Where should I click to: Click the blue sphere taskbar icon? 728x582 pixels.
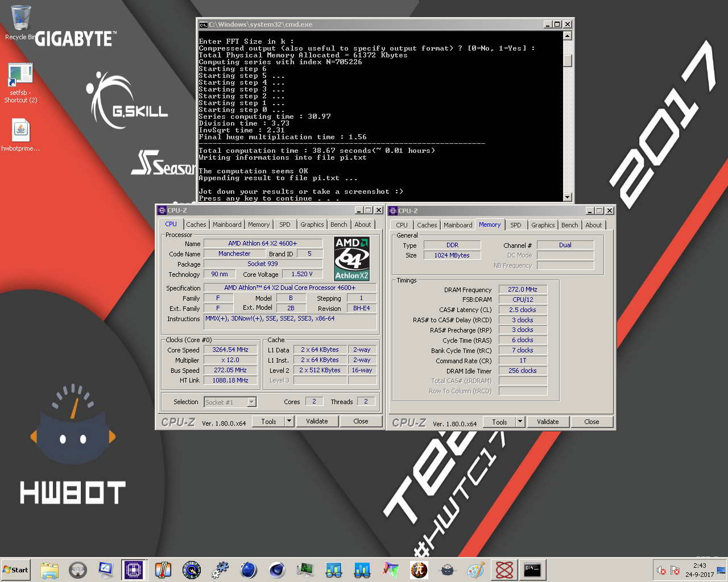[249, 569]
